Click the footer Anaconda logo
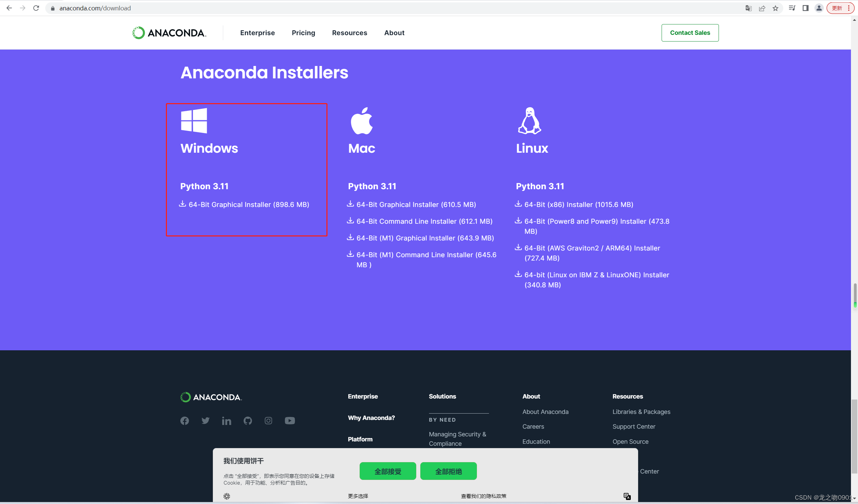 [211, 397]
